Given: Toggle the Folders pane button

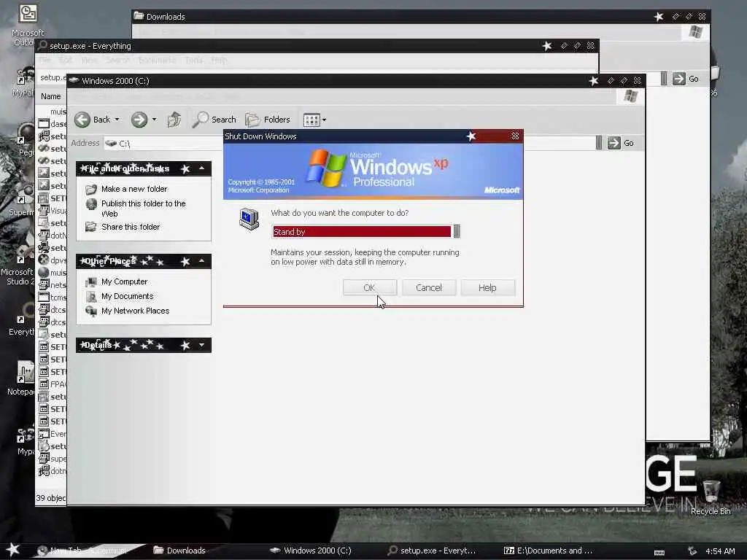Looking at the screenshot, I should tap(268, 120).
